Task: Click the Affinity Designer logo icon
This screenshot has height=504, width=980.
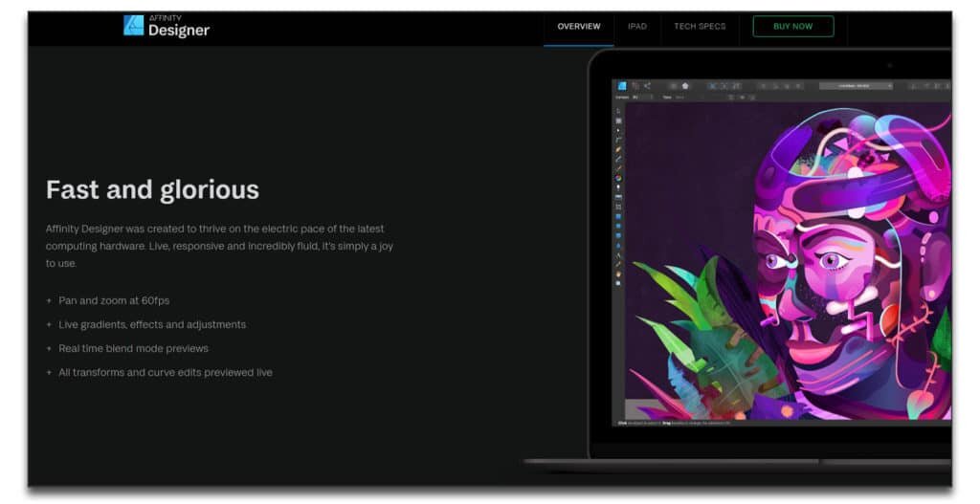Action: pos(133,25)
